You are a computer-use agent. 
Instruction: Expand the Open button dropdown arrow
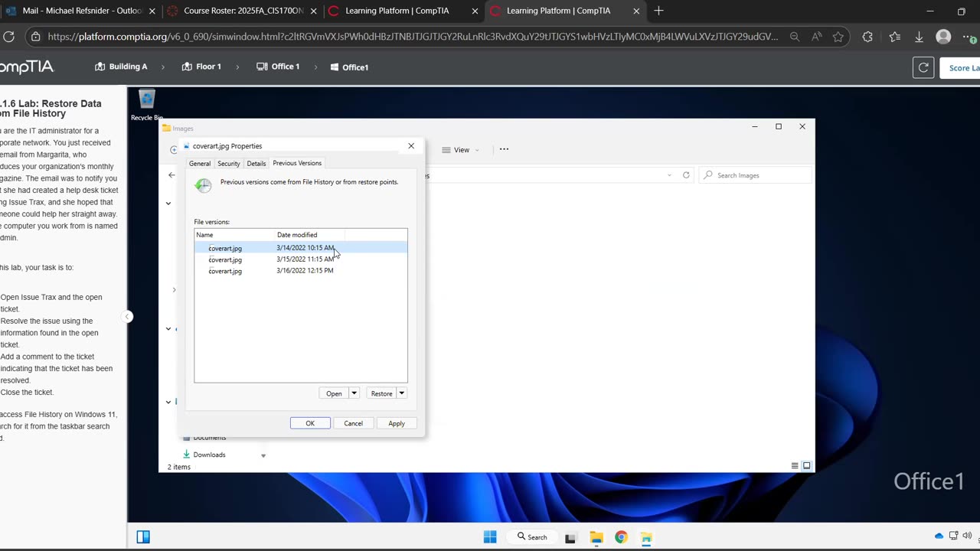pos(354,393)
